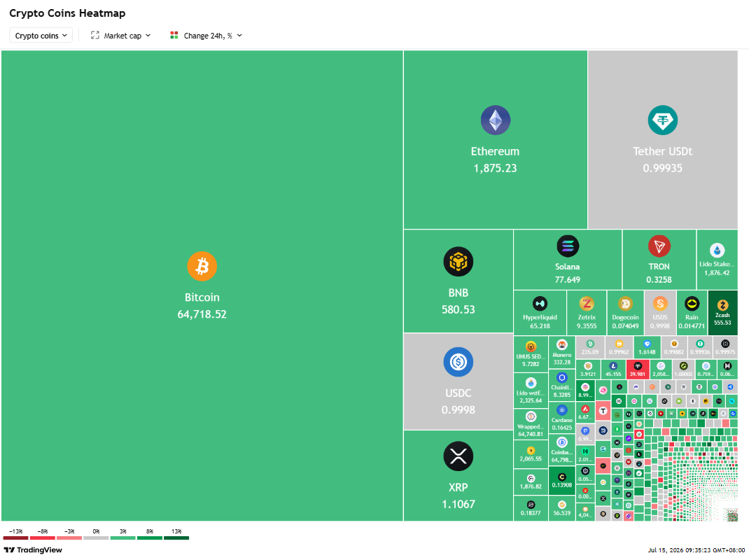Click Tether USDt price 0.99935

(x=662, y=168)
